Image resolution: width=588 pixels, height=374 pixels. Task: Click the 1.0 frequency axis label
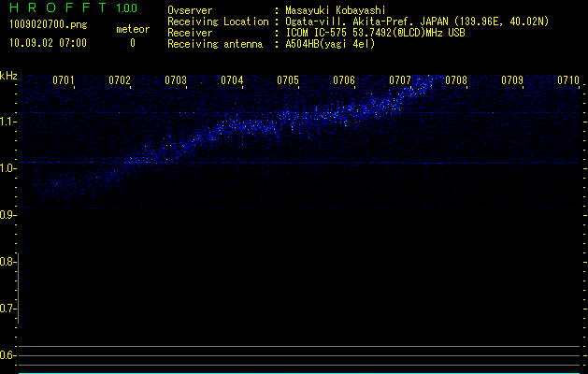(7, 168)
